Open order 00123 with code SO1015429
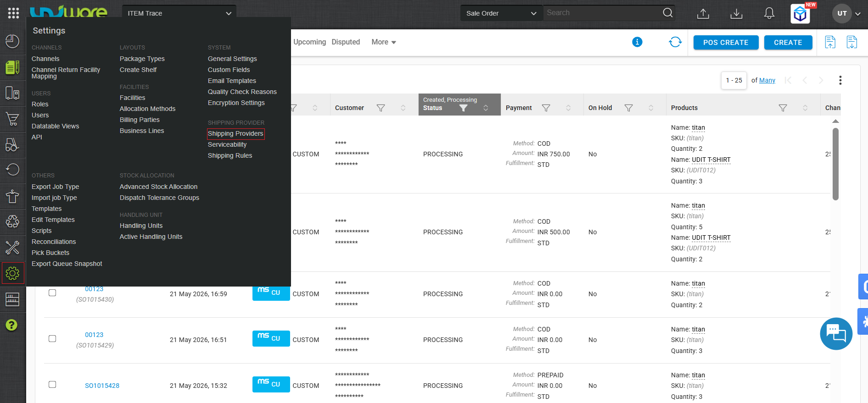Viewport: 868px width, 403px height. (94, 335)
